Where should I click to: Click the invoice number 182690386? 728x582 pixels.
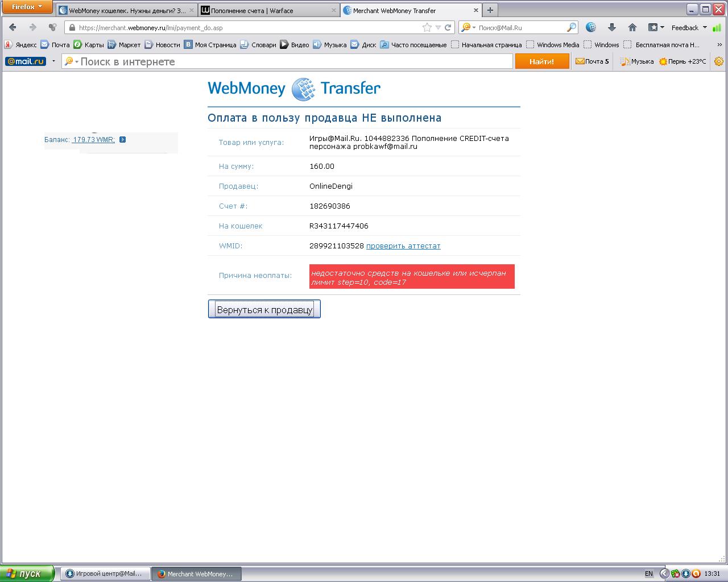coord(330,206)
